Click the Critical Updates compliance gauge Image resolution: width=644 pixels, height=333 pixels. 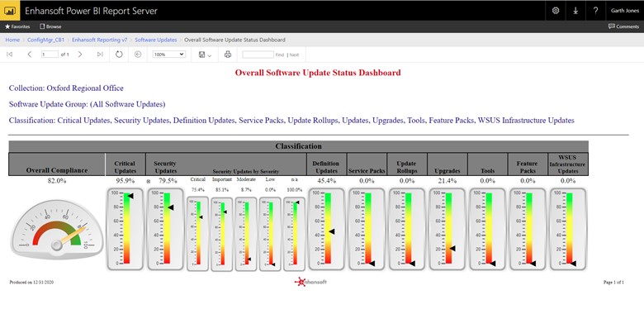tap(125, 228)
